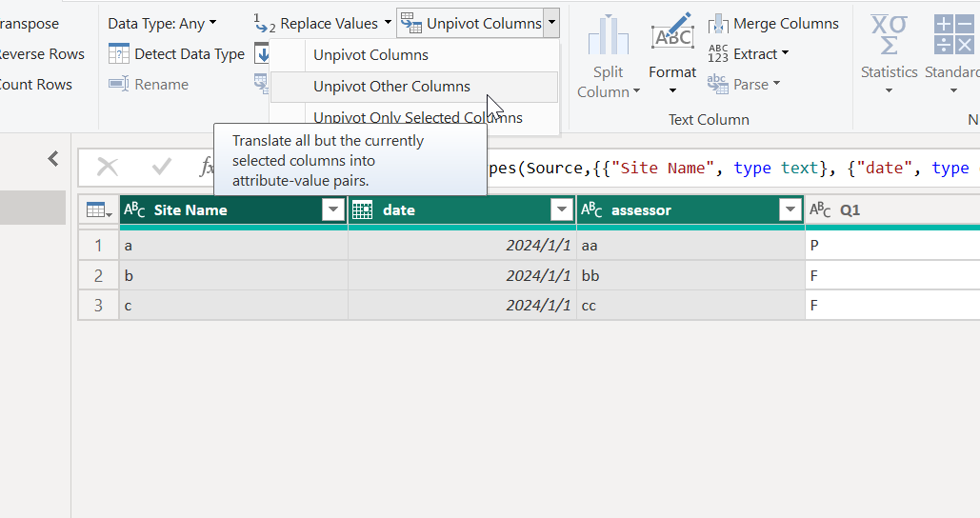The height and width of the screenshot is (518, 980).
Task: Select the Q1 column header
Action: [x=893, y=210]
